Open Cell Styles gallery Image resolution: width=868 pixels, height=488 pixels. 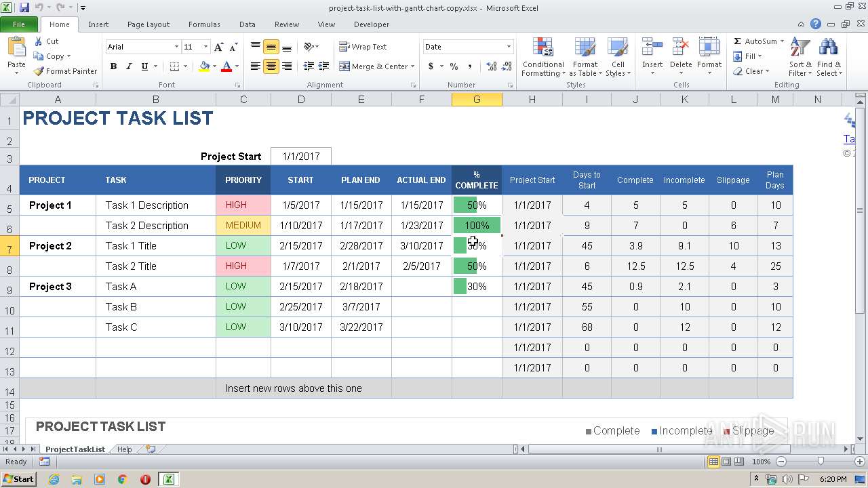point(618,57)
